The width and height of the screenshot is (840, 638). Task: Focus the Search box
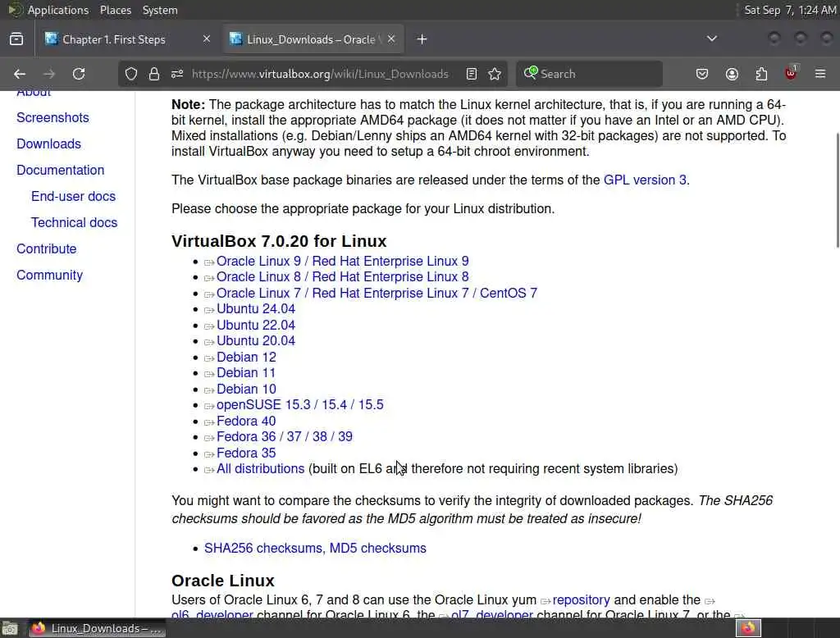tap(589, 74)
